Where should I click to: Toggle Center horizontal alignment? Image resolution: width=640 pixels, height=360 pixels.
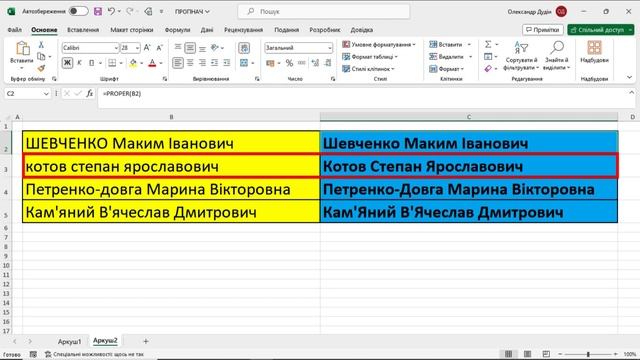point(190,63)
